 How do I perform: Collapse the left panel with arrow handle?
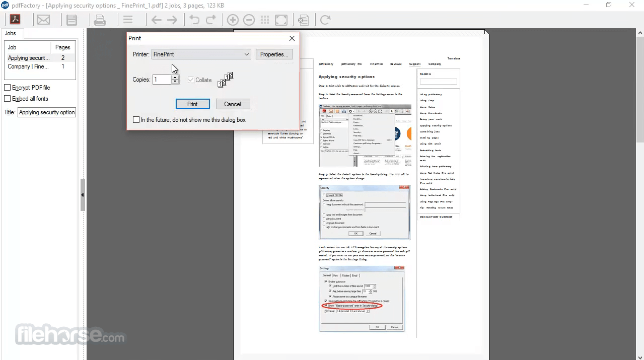coord(83,195)
